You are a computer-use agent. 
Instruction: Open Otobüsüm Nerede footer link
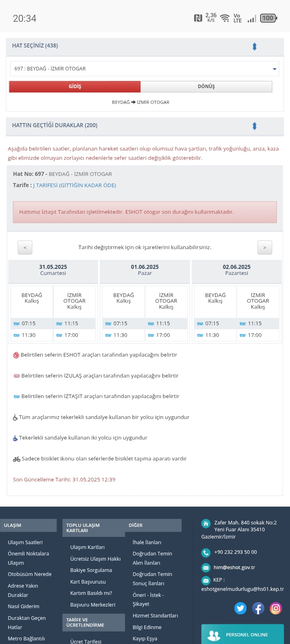30,574
